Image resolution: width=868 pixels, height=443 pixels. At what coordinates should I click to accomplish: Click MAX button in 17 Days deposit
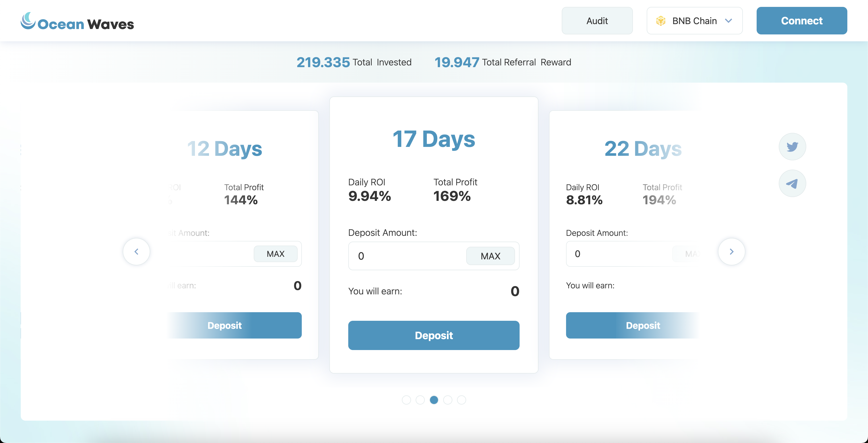(x=490, y=255)
